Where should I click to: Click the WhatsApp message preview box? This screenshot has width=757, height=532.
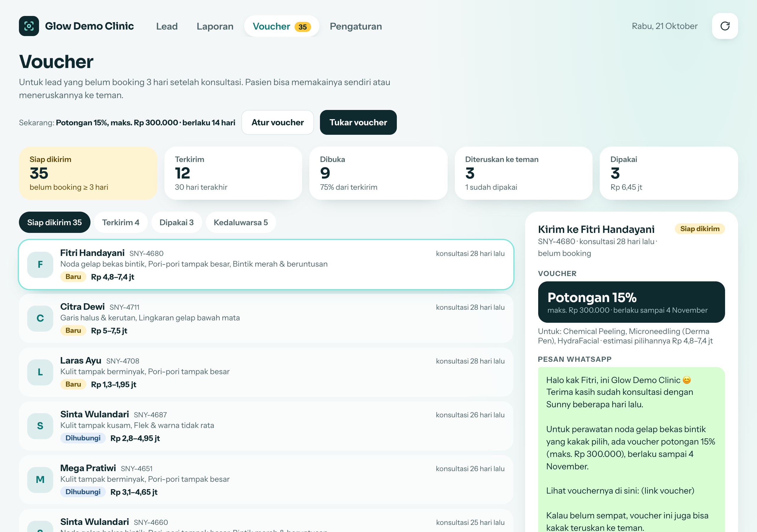[x=631, y=450]
